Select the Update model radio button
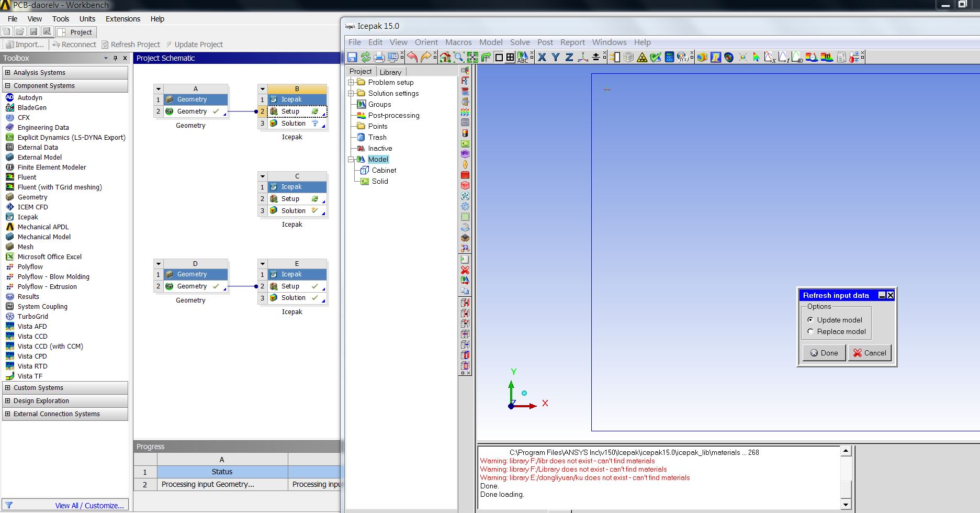 click(810, 320)
